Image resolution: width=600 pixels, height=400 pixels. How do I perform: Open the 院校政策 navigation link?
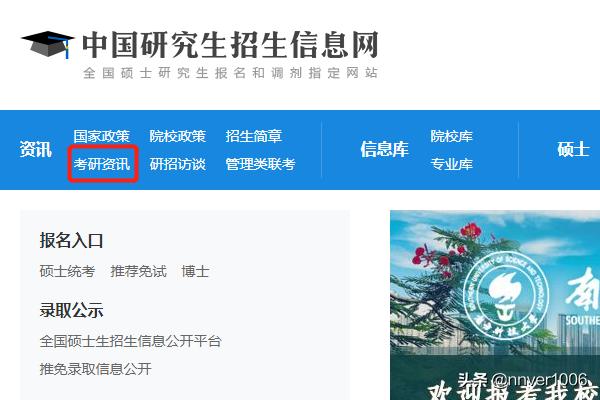pos(178,136)
